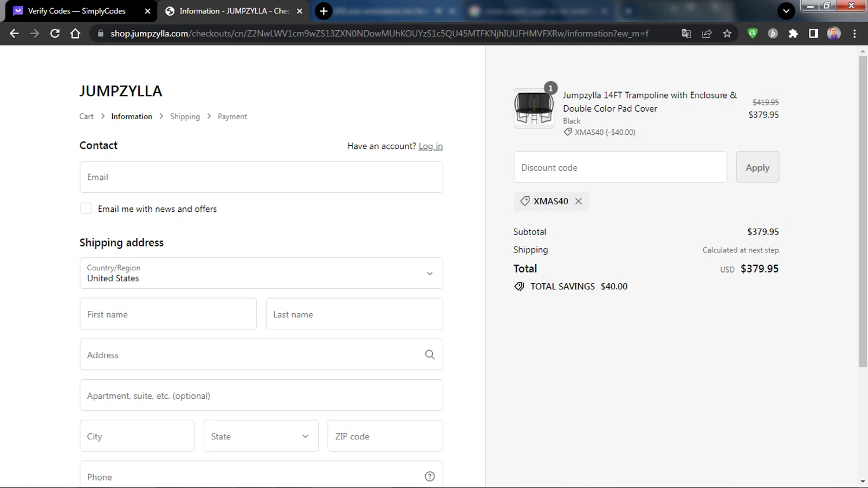Open the browser home page

click(x=75, y=34)
